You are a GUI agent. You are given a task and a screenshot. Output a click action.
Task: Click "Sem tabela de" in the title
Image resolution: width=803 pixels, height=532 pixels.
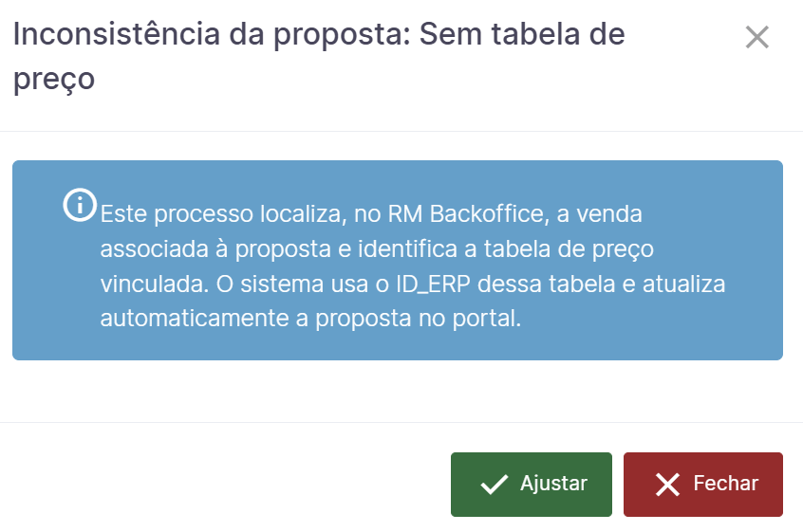(x=522, y=36)
